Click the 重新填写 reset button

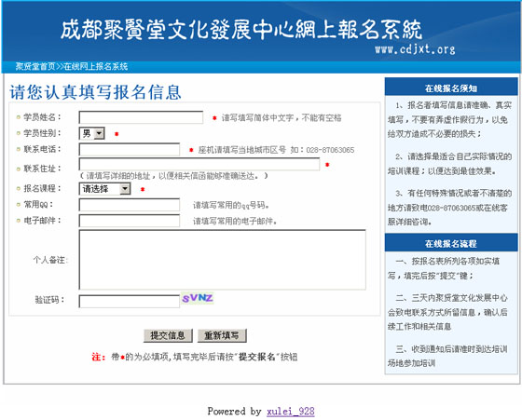[222, 335]
